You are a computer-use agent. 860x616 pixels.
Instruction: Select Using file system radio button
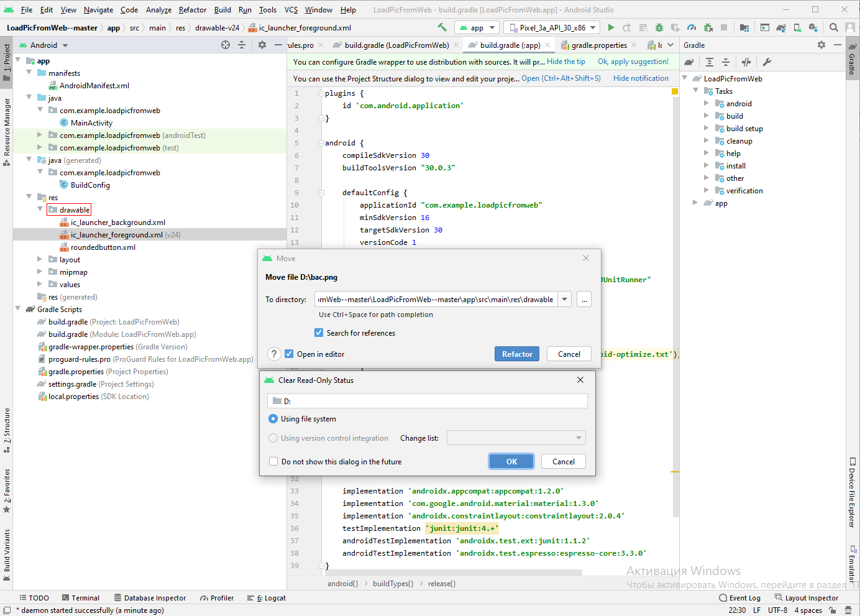tap(273, 418)
